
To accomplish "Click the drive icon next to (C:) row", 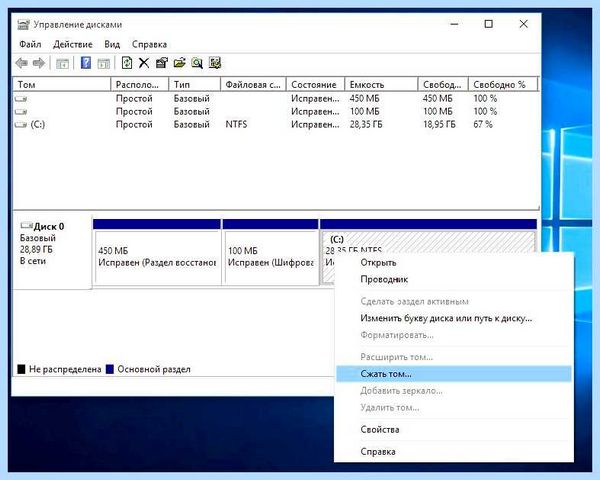I will tap(21, 124).
